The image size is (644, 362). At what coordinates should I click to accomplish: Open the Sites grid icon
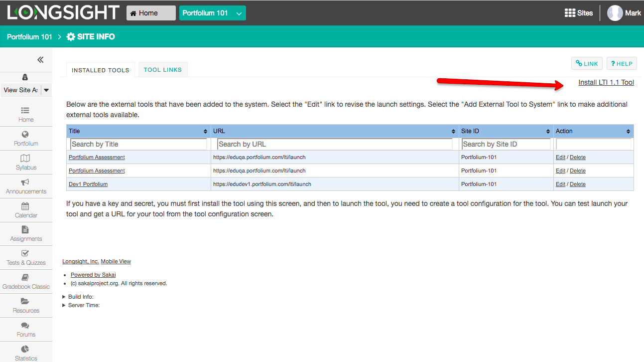tap(570, 13)
